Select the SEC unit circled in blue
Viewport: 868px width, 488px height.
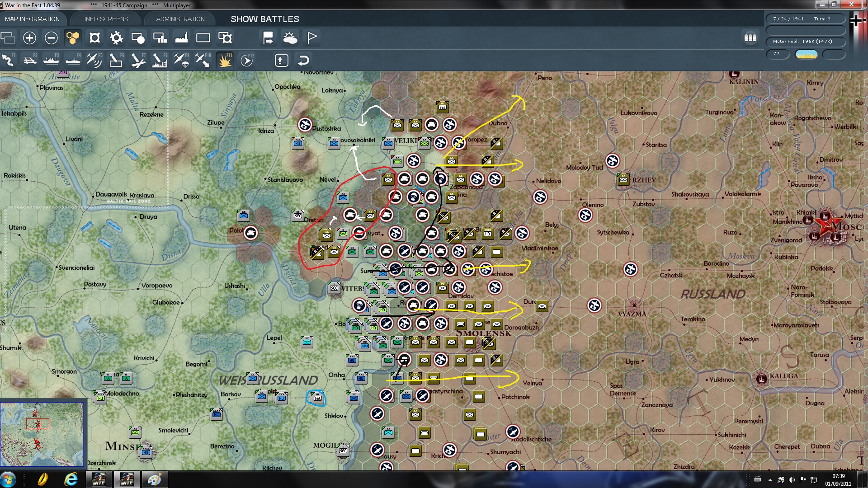317,397
